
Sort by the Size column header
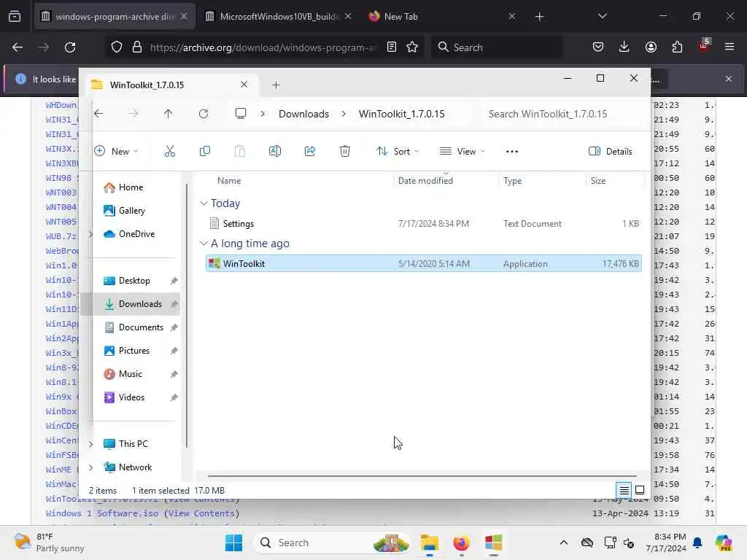pos(598,181)
